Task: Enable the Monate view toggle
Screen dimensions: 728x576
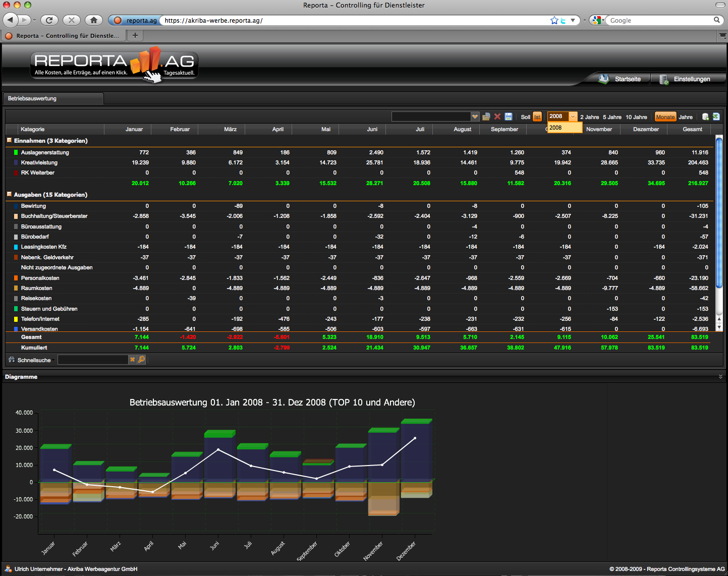Action: pyautogui.click(x=665, y=117)
